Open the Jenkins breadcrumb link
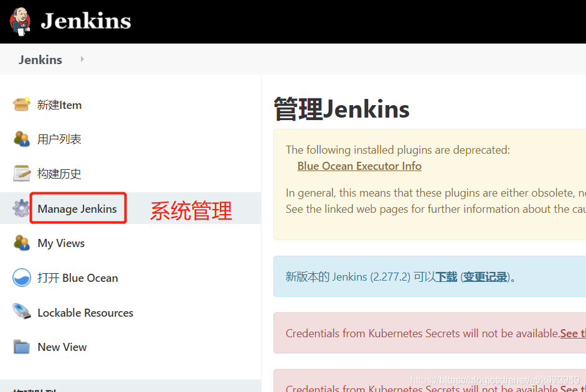 coord(40,60)
